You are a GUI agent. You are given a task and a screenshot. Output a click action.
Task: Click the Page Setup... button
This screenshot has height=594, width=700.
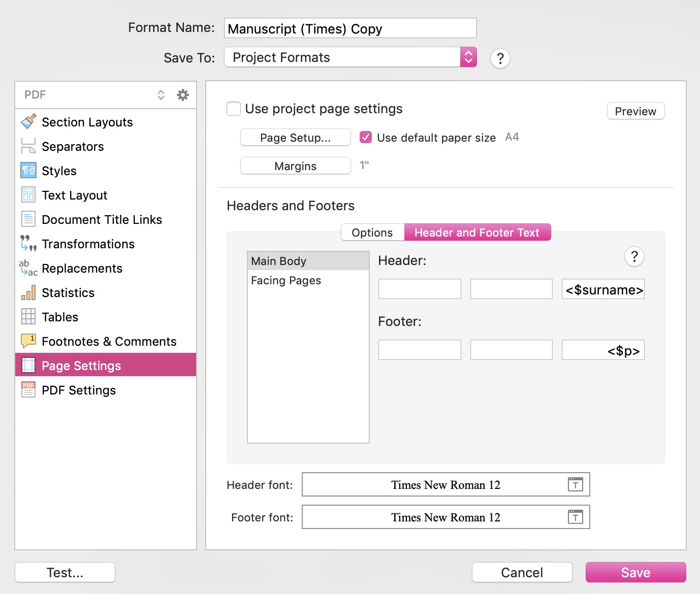coord(295,138)
